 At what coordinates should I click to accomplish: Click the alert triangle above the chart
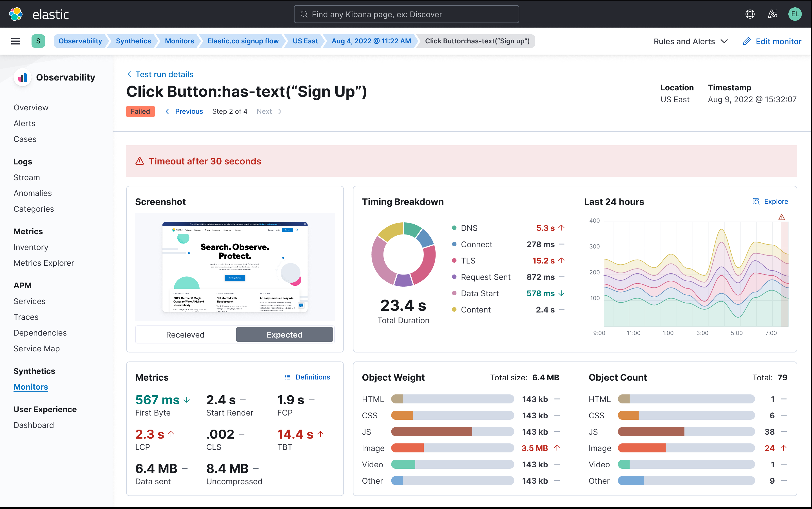click(x=782, y=217)
